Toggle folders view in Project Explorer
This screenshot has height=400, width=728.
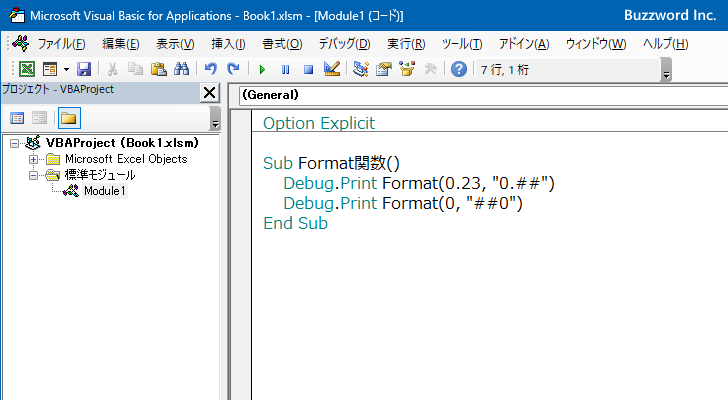click(69, 118)
